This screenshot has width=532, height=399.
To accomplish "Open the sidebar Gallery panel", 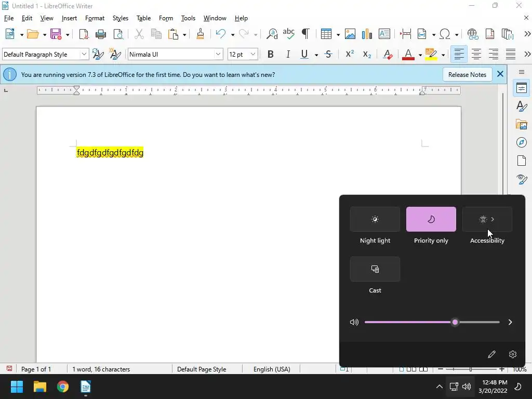I will [522, 125].
